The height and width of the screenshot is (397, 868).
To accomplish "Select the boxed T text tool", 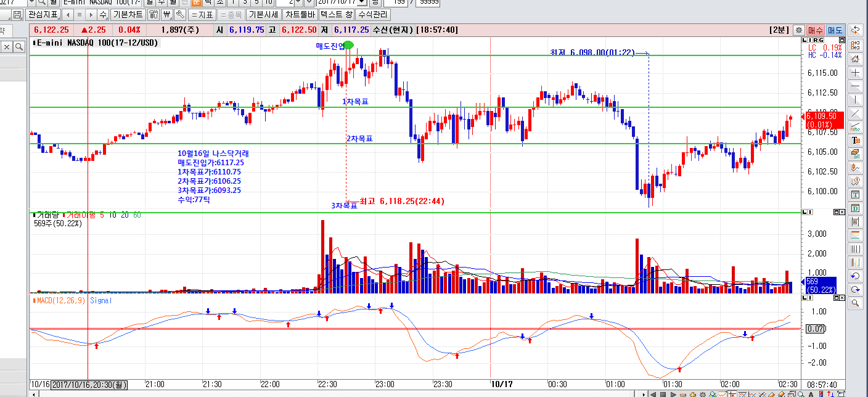I will click(855, 194).
